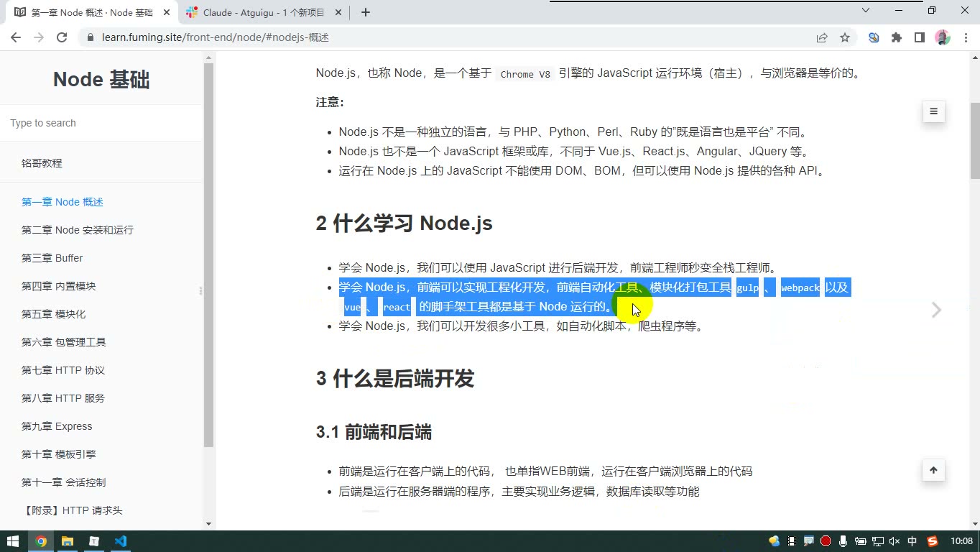Open 第七章 HTTP 协议 chapter
The height and width of the screenshot is (552, 980).
click(63, 370)
